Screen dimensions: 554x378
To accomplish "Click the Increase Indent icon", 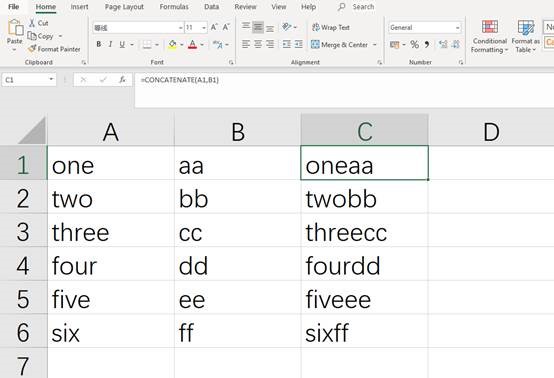I will tap(299, 44).
